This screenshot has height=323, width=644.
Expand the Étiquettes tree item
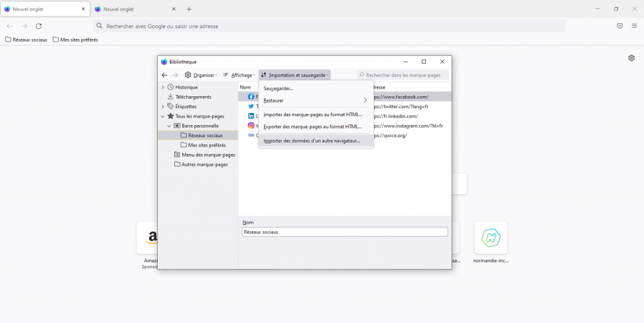point(163,107)
